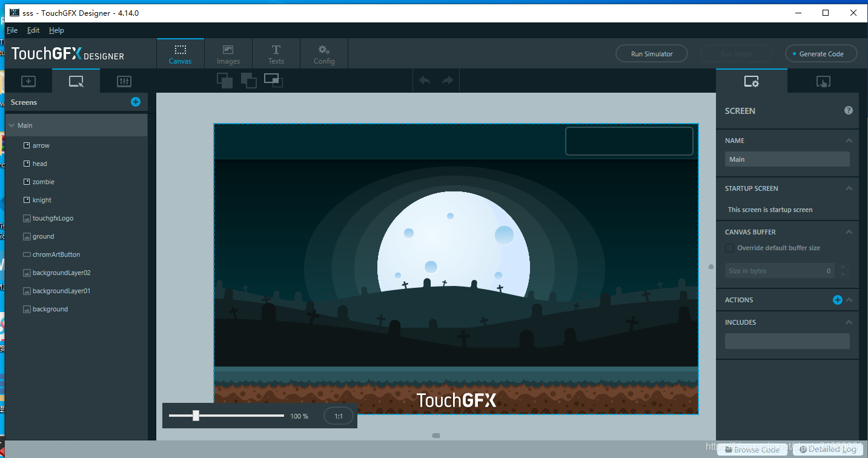Redo the last undone action
The image size is (868, 458).
pos(448,81)
